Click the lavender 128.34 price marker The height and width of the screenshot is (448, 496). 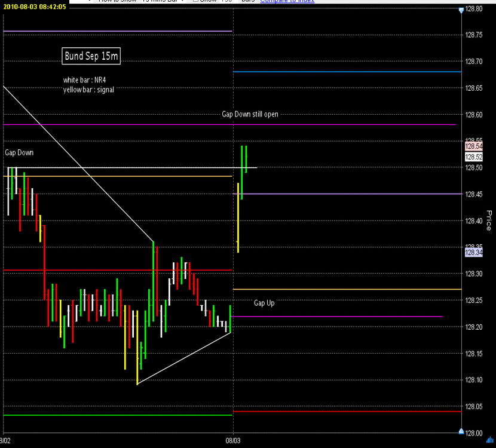(474, 252)
